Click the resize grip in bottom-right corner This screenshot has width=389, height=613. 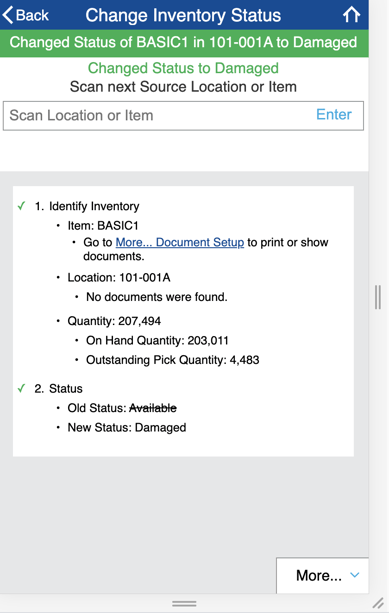(378, 603)
